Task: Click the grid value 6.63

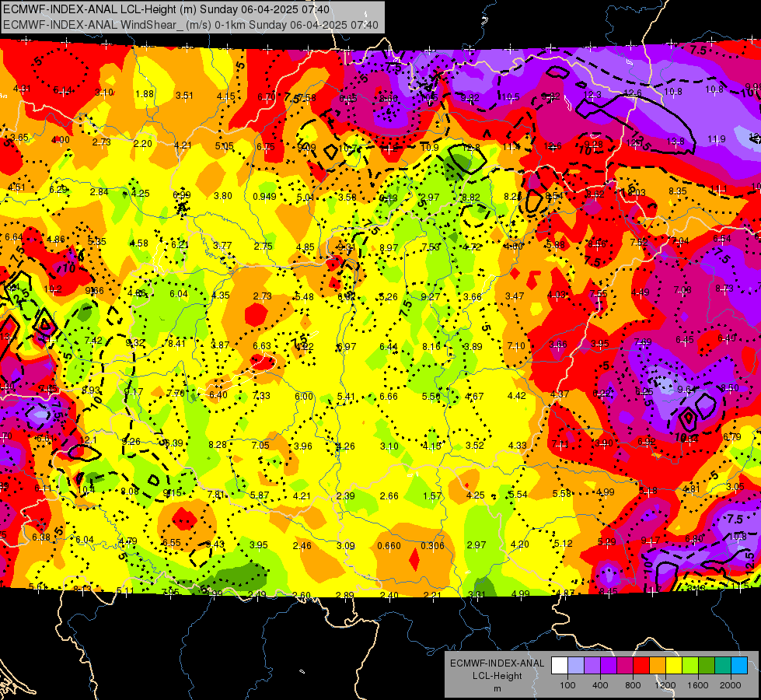Action: tap(262, 346)
